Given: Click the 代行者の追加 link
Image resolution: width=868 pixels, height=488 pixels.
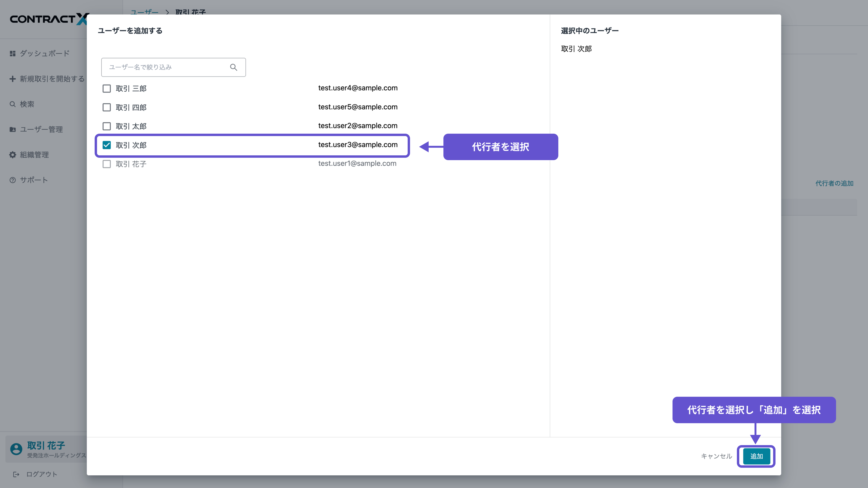Looking at the screenshot, I should tap(834, 183).
